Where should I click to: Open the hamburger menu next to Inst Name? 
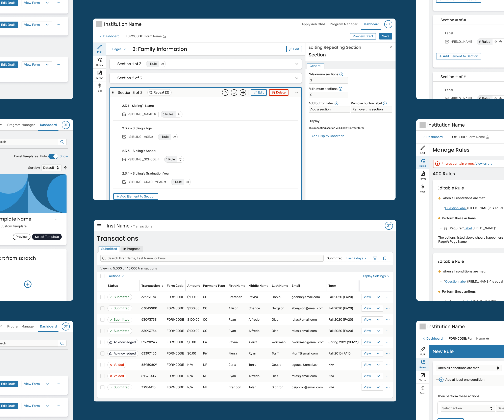tap(99, 226)
